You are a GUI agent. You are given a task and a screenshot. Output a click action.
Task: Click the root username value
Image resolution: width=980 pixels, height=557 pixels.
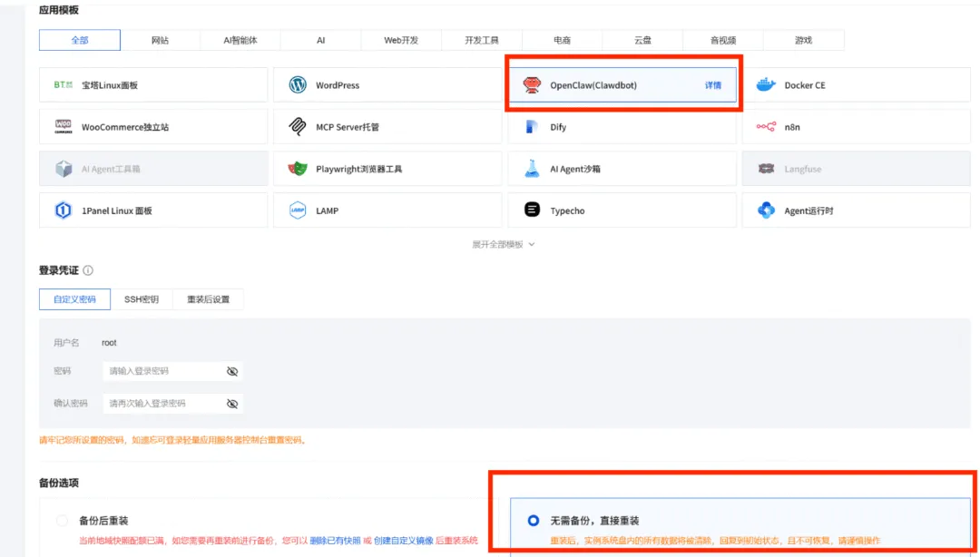(109, 343)
